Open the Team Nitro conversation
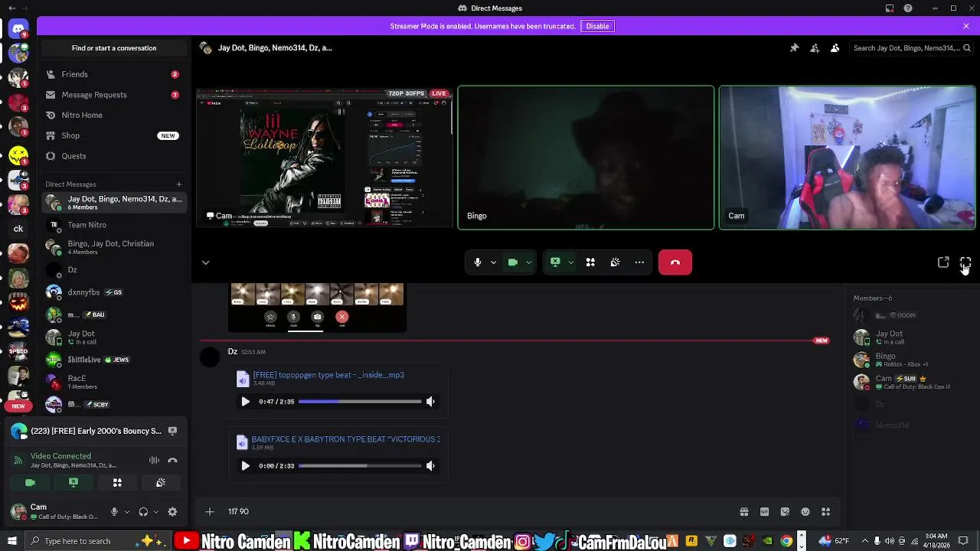This screenshot has height=551, width=980. 113,225
